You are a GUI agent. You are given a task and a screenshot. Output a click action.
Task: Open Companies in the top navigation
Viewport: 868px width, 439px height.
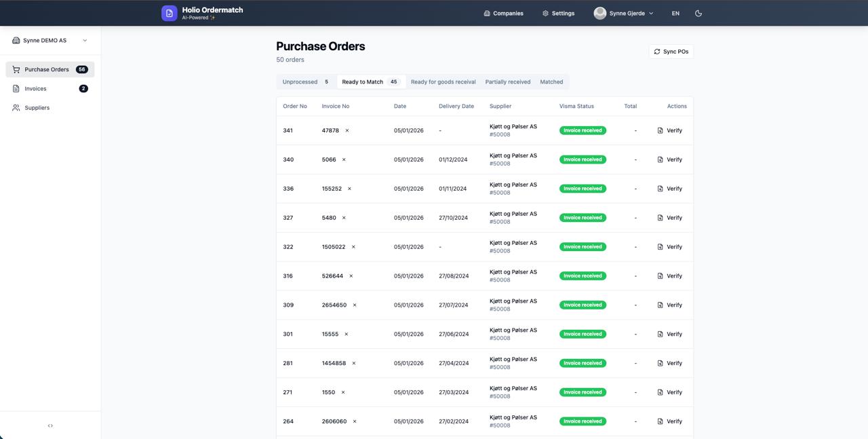coord(503,13)
